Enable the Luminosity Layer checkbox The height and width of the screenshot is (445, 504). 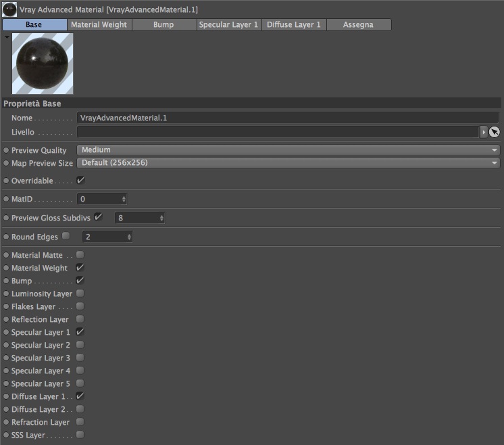[x=80, y=293]
